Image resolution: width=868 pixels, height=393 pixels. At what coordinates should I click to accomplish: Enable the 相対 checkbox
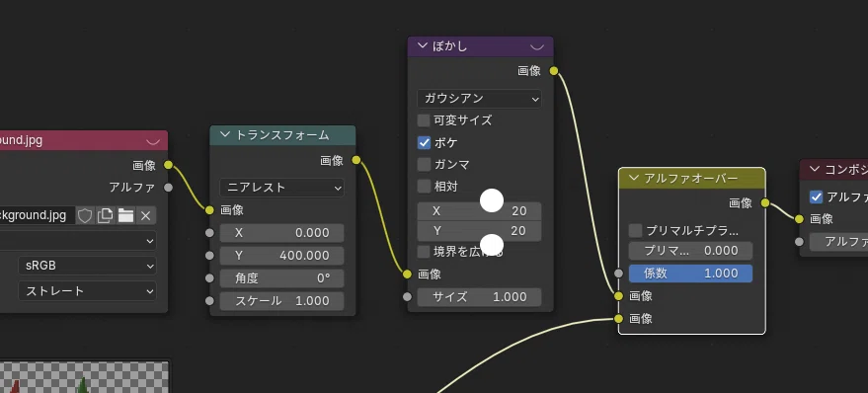[424, 186]
